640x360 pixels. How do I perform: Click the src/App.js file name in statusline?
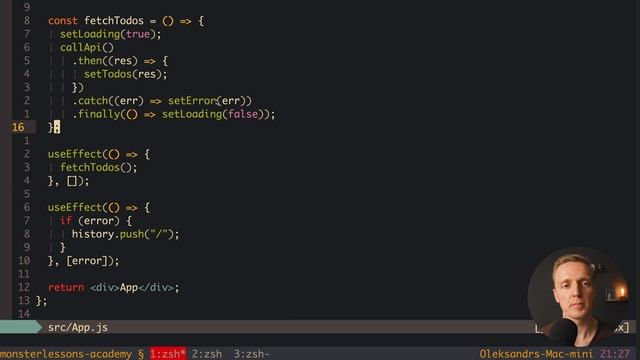(78, 327)
